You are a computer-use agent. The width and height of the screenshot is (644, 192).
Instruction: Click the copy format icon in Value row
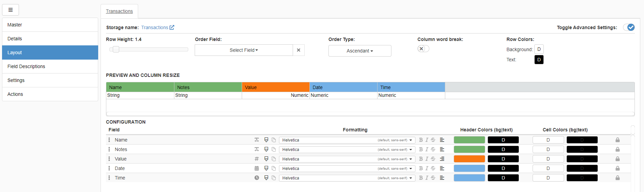[x=274, y=159]
